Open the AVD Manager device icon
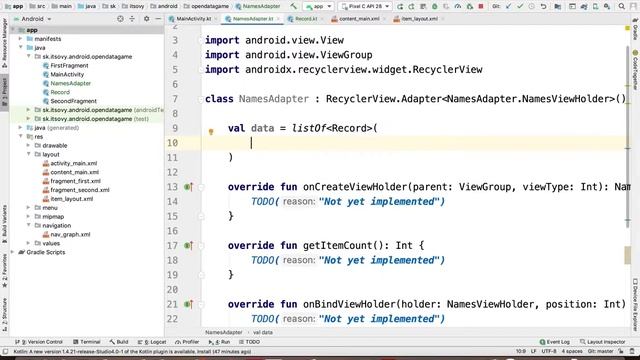The image size is (640, 360). tap(596, 7)
